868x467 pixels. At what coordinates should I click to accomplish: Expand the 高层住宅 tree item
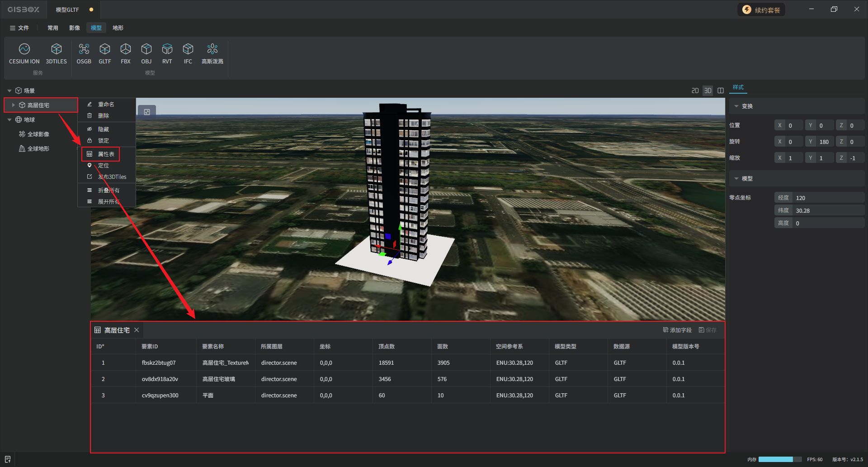13,105
